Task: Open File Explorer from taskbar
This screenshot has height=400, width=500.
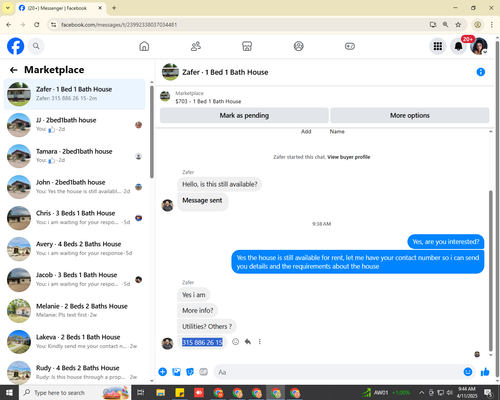Action: click(161, 393)
